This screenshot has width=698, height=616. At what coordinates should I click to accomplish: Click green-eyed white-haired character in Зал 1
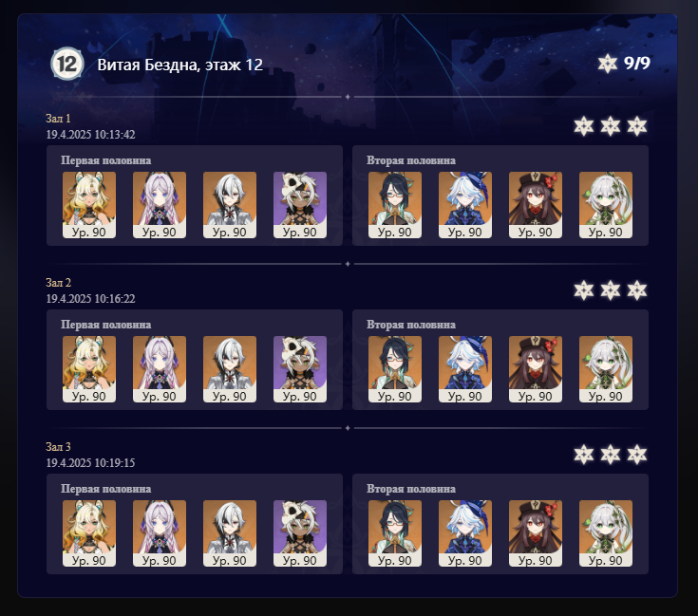[606, 205]
